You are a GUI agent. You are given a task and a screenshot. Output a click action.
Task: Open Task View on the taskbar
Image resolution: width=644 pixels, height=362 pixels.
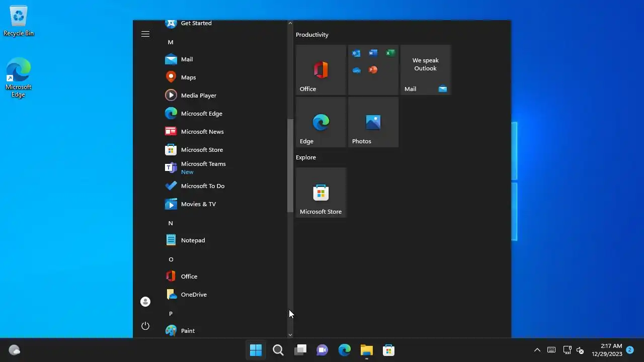[300, 350]
